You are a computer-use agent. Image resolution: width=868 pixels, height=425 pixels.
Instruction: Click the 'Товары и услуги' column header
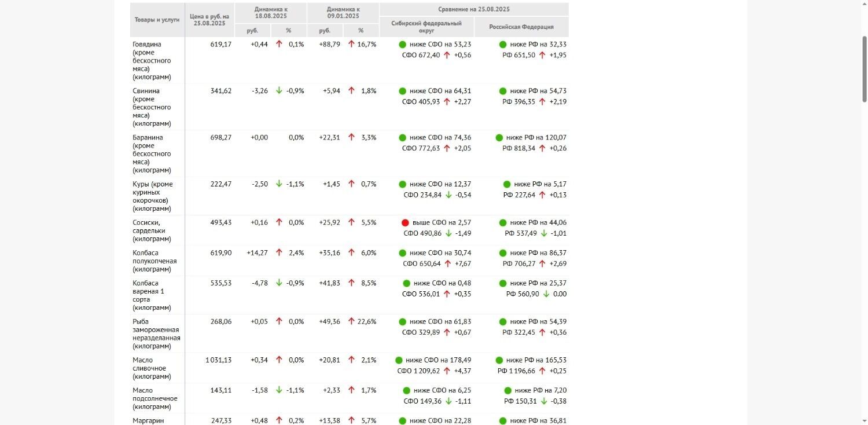coord(157,20)
